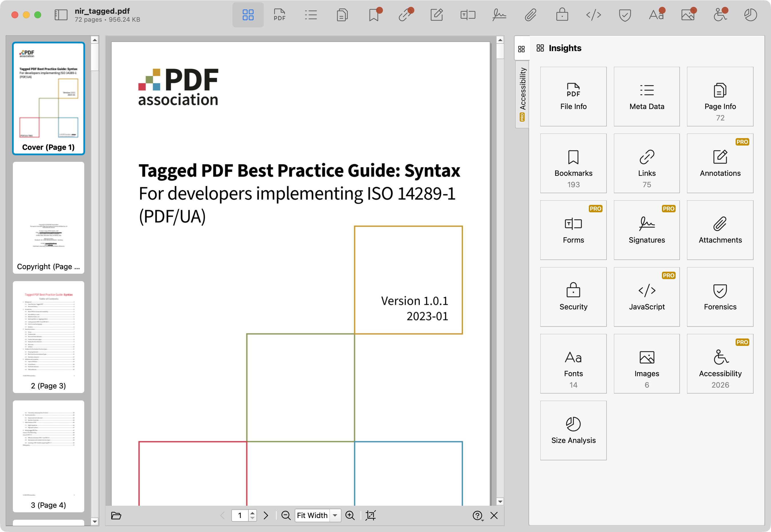Select the 3 (Page 4) thumbnail
This screenshot has height=532, width=771.
[48, 456]
